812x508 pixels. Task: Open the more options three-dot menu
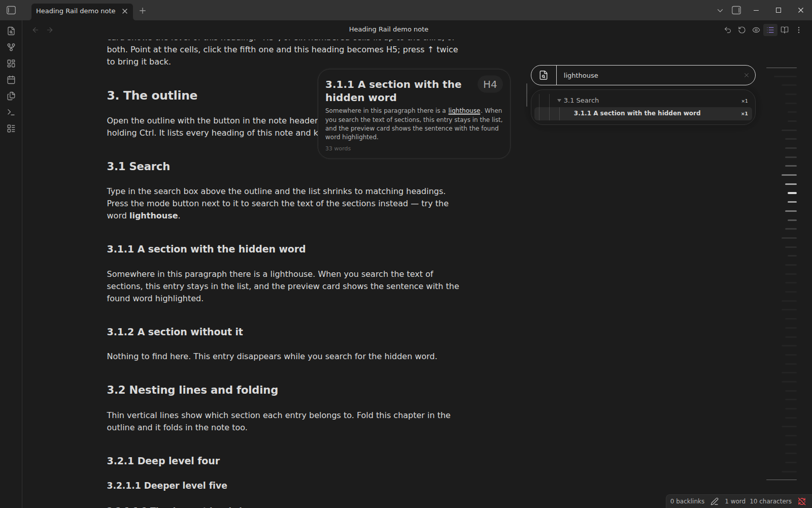[799, 30]
